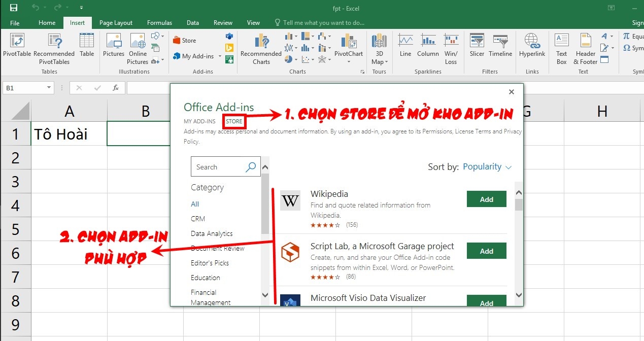The image size is (644, 341).
Task: Click the People Graph add-in icon
Action: 229,59
